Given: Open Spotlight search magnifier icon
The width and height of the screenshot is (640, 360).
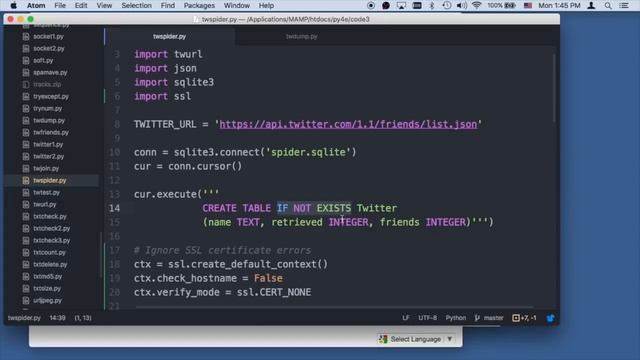Looking at the screenshot, I should (608, 5).
